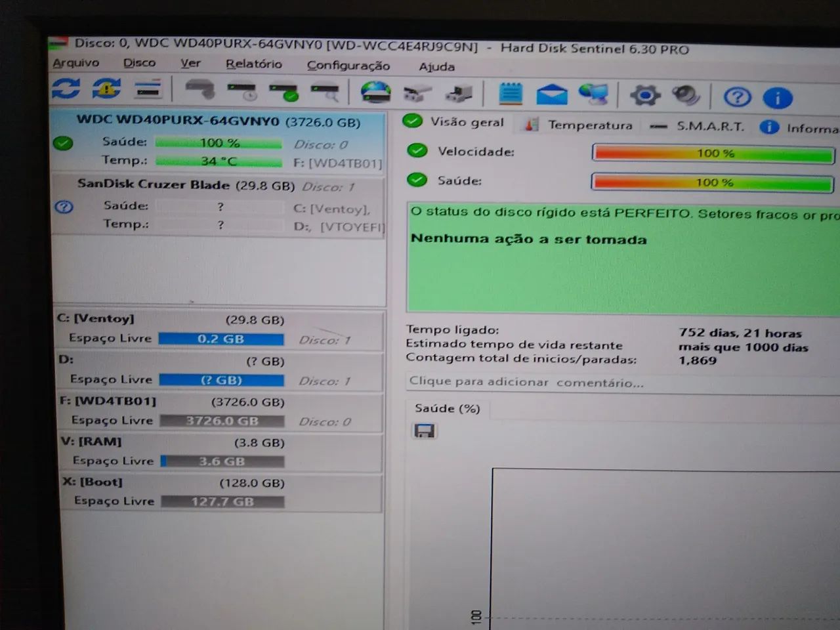Click the network computers toolbar icon

594,94
